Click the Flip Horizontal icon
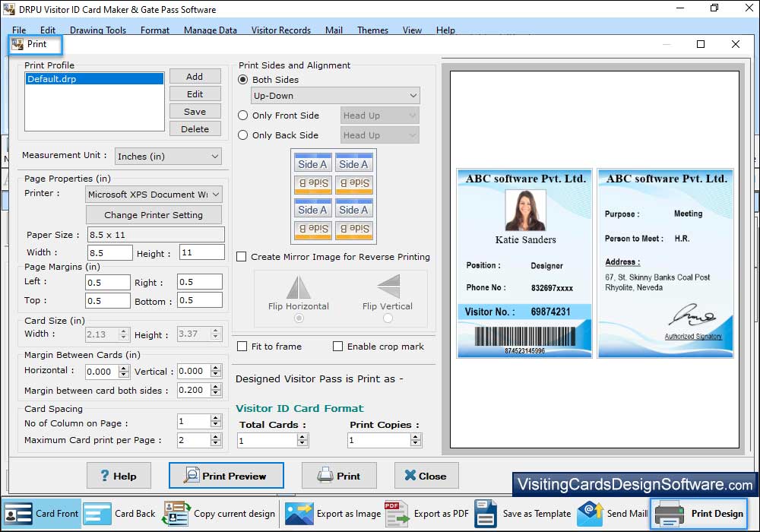 tap(299, 287)
